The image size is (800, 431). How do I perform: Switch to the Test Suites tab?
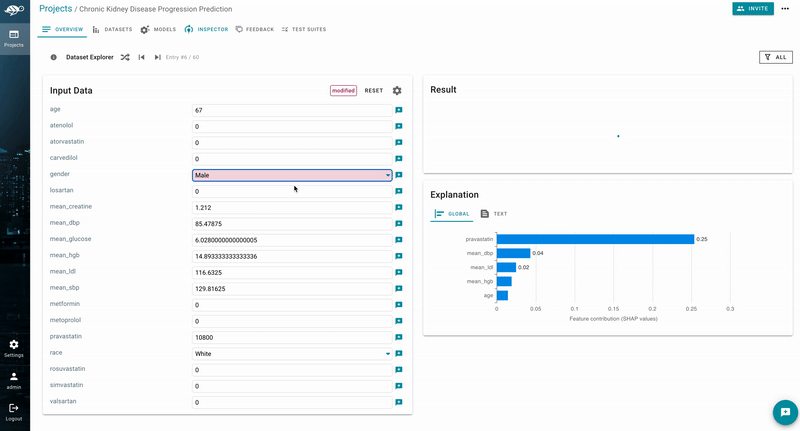click(303, 29)
